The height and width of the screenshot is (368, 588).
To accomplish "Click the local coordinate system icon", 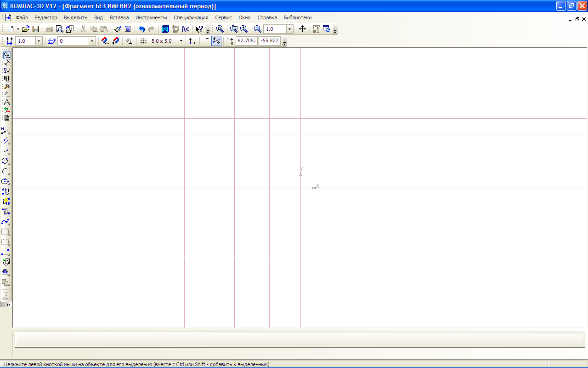I will click(x=192, y=41).
